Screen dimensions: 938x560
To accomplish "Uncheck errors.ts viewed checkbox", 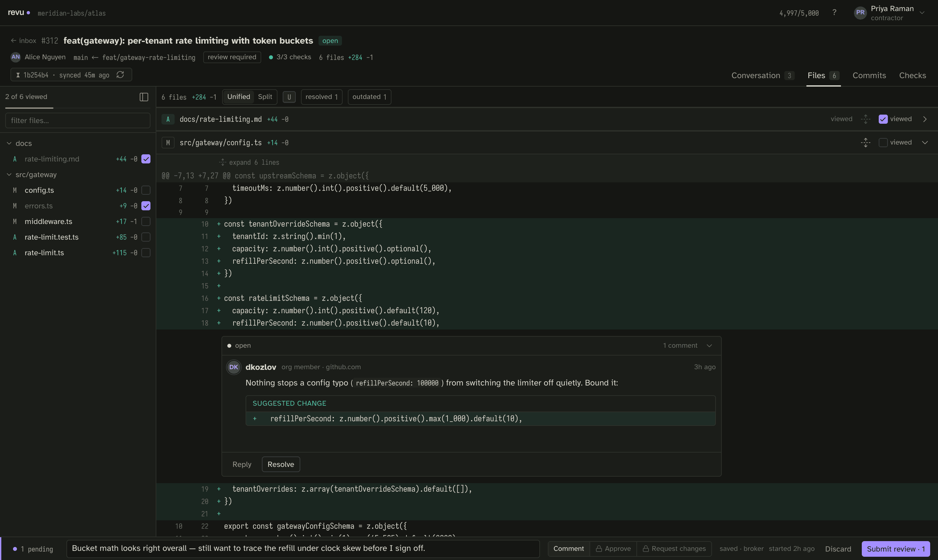I will (146, 206).
